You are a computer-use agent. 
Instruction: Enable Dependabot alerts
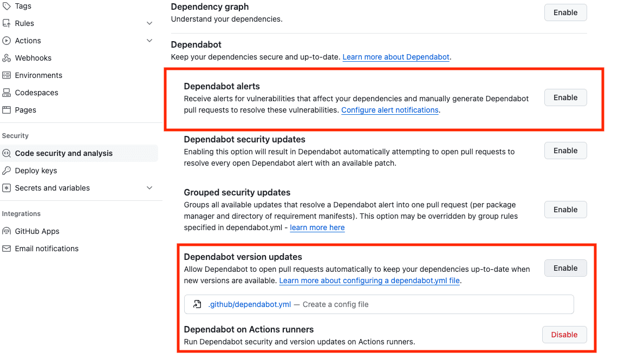point(565,97)
